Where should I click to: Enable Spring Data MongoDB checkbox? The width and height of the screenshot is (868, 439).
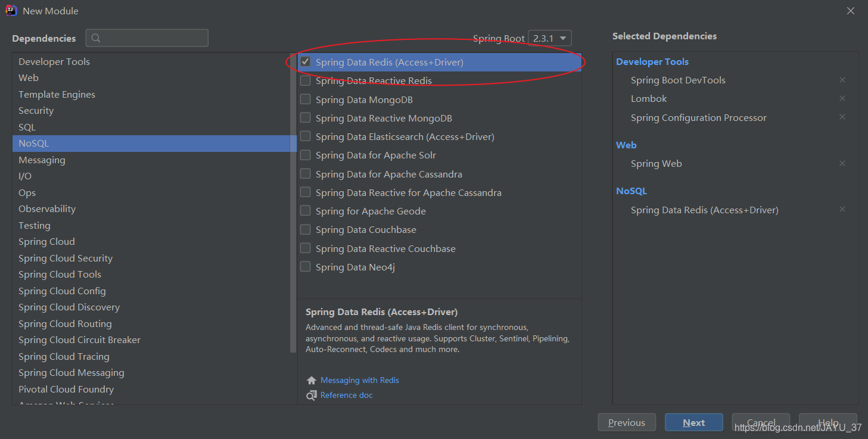coord(306,99)
